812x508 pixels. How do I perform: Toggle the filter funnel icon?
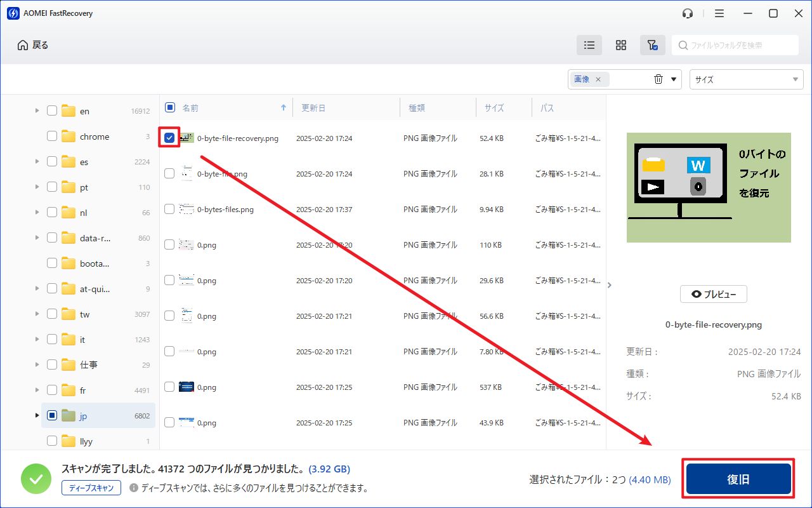[652, 45]
